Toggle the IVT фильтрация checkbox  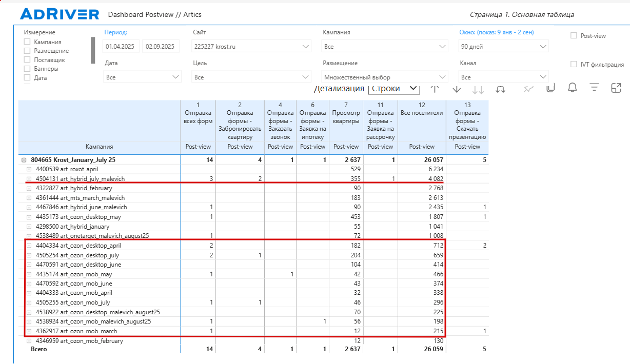pos(574,65)
